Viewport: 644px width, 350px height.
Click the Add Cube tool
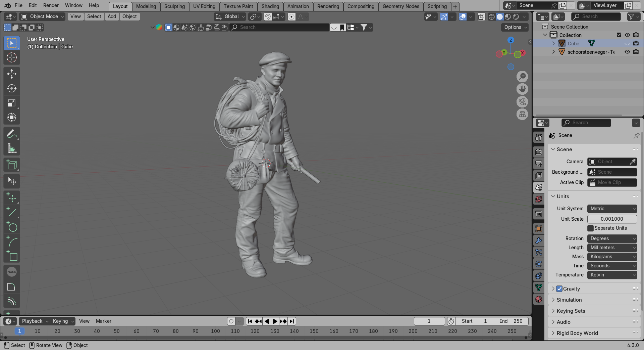12,165
